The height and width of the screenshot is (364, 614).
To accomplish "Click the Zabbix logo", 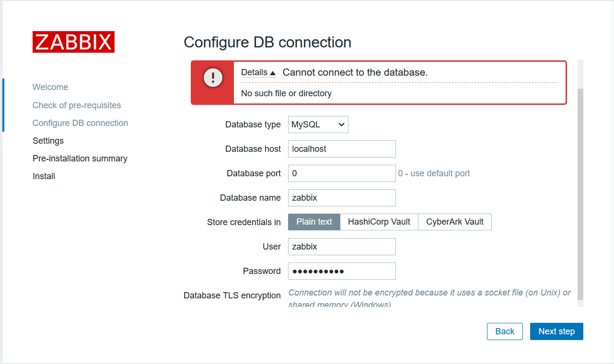I will [73, 42].
